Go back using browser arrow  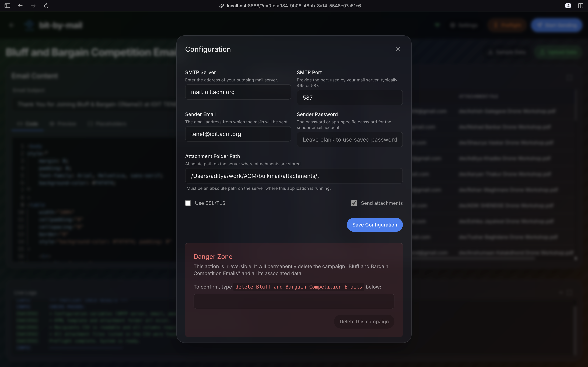coord(20,6)
